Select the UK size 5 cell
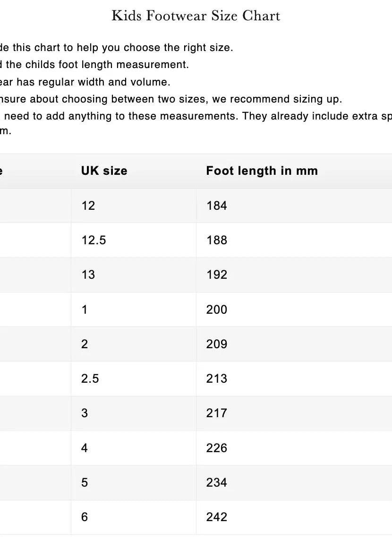This screenshot has width=392, height=549. pyautogui.click(x=85, y=482)
